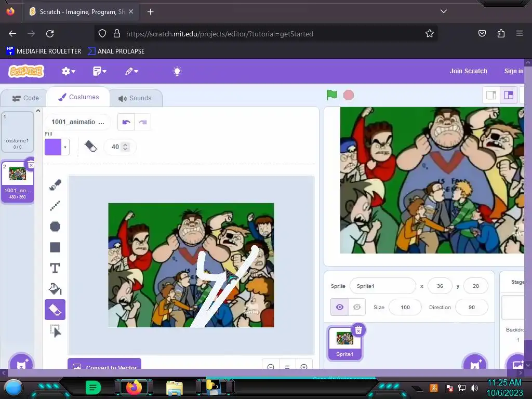Zoom out of the costume canvas

coord(271,367)
